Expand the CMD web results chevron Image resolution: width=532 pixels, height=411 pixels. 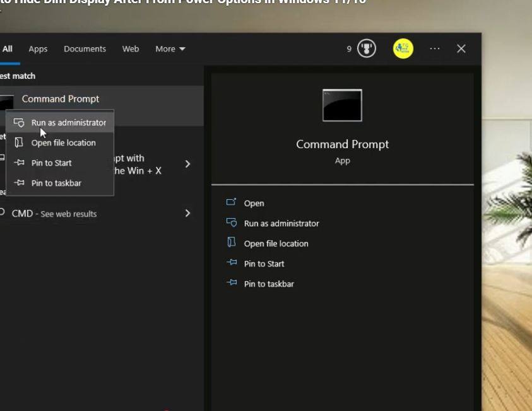click(x=187, y=214)
